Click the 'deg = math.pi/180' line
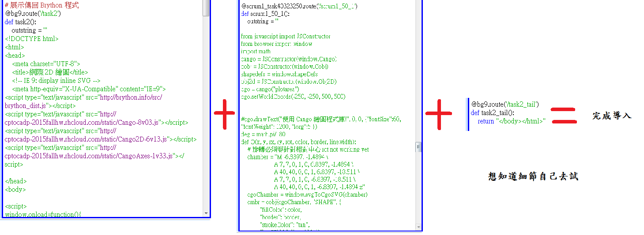644x235 pixels. [263, 134]
